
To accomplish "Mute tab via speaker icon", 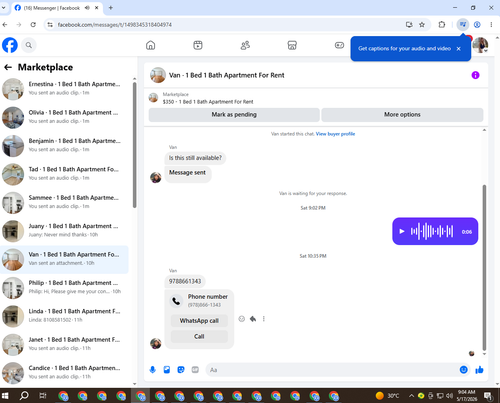I will click(87, 8).
